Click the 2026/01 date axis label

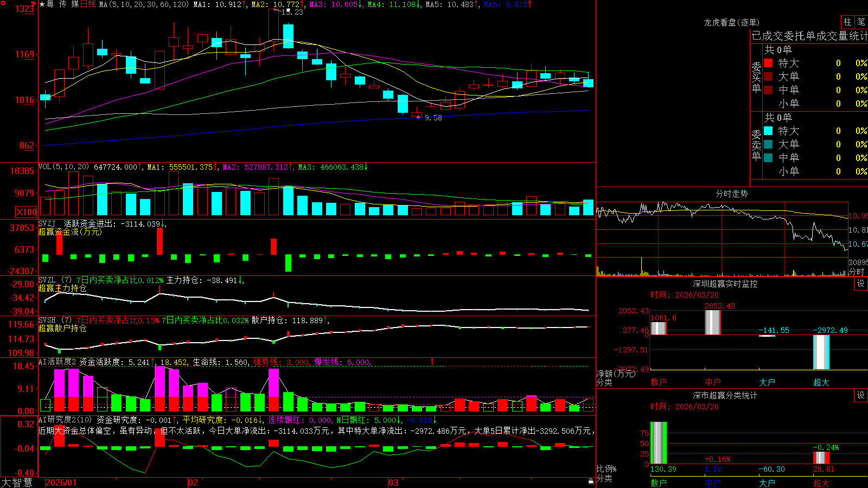(x=61, y=483)
